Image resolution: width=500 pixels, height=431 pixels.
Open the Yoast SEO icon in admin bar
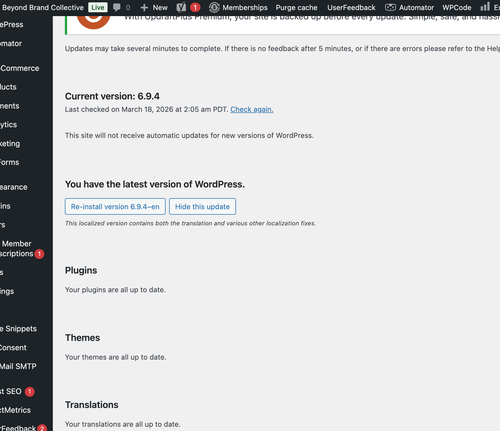tap(181, 7)
